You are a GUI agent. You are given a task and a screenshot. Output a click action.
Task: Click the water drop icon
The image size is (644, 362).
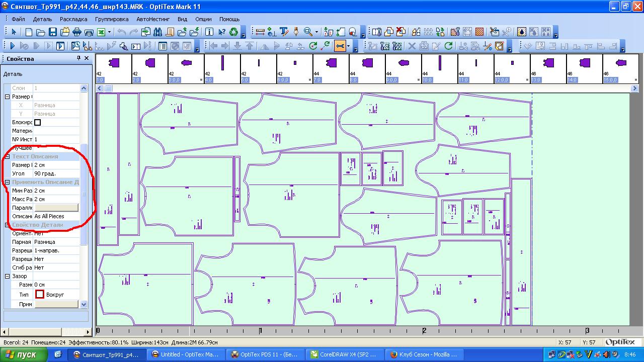point(522,32)
